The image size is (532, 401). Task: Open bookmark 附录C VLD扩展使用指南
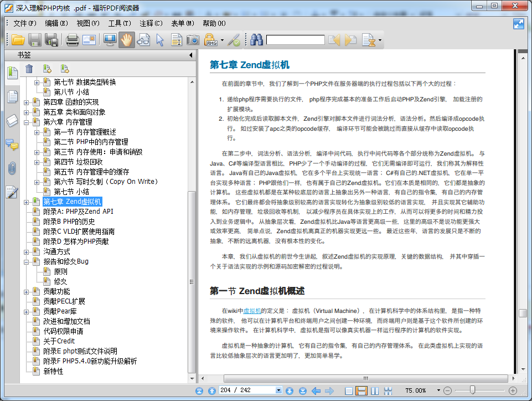tap(79, 232)
